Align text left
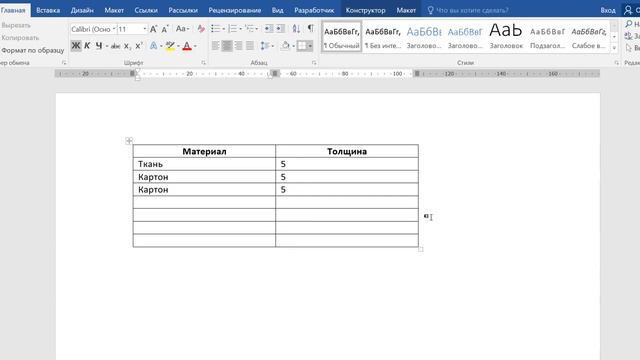This screenshot has height=360, width=640. (x=215, y=46)
